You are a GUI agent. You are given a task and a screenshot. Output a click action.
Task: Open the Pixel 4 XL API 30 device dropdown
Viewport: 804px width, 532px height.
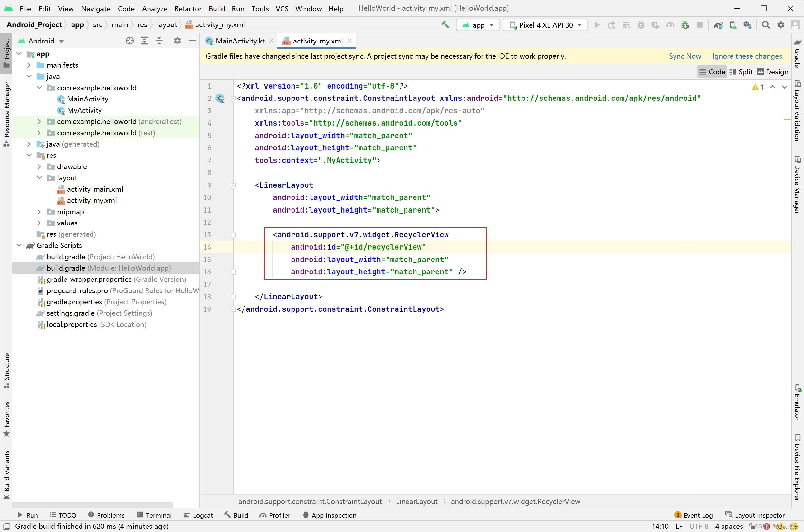(545, 25)
